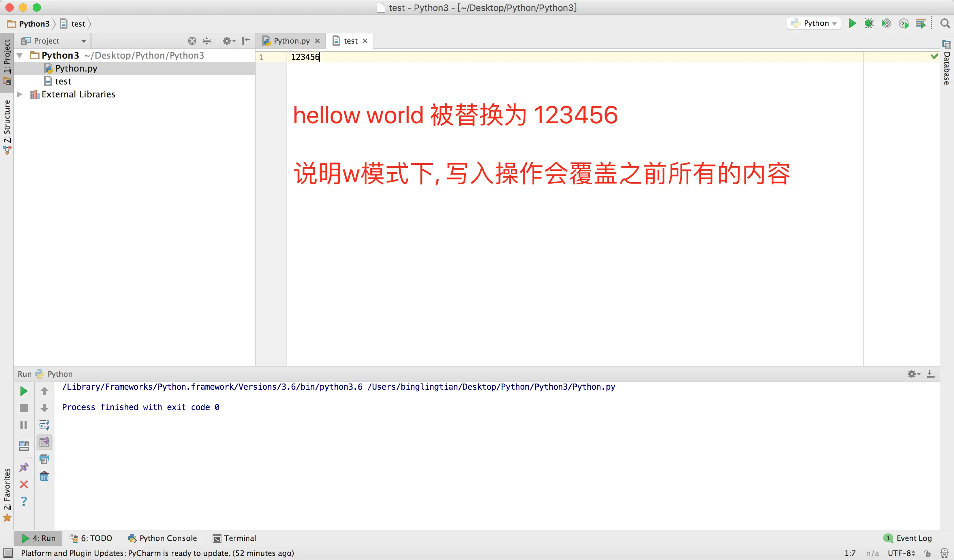Rerun Python using Run panel play icon
954x560 pixels.
tap(24, 391)
